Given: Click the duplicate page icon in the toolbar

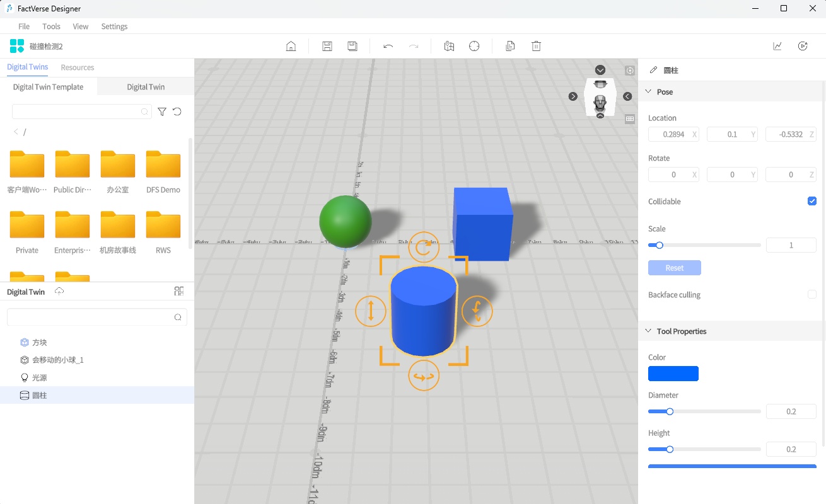Looking at the screenshot, I should tap(509, 45).
